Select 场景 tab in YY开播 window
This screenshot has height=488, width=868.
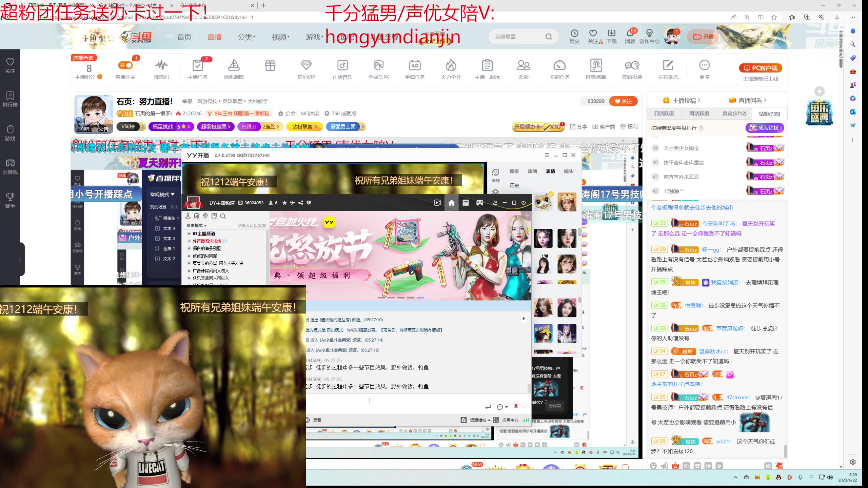pyautogui.click(x=514, y=171)
